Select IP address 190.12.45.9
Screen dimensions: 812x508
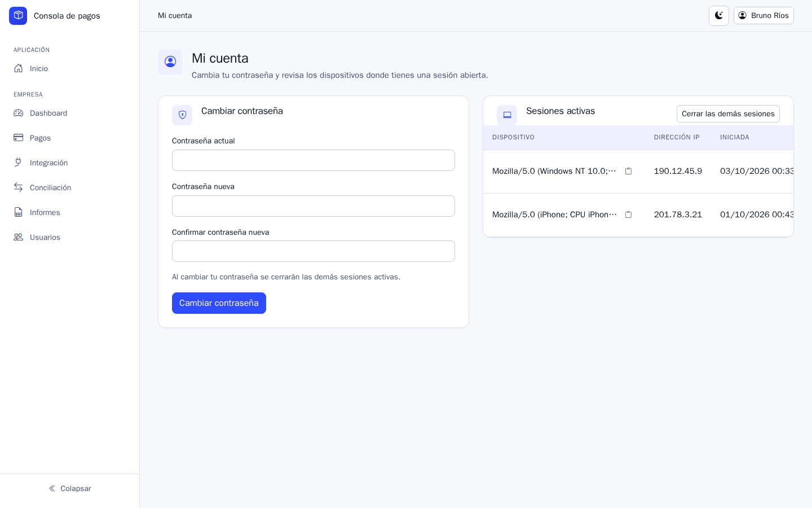(678, 171)
